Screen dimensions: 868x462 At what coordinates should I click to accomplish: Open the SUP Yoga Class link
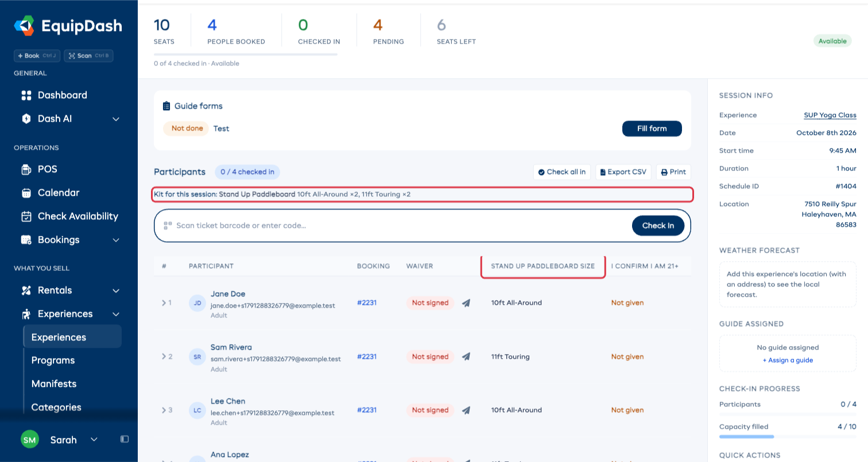830,115
